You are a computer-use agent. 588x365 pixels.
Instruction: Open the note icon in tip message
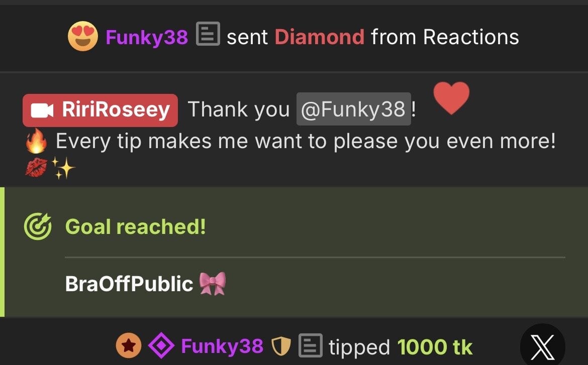311,345
